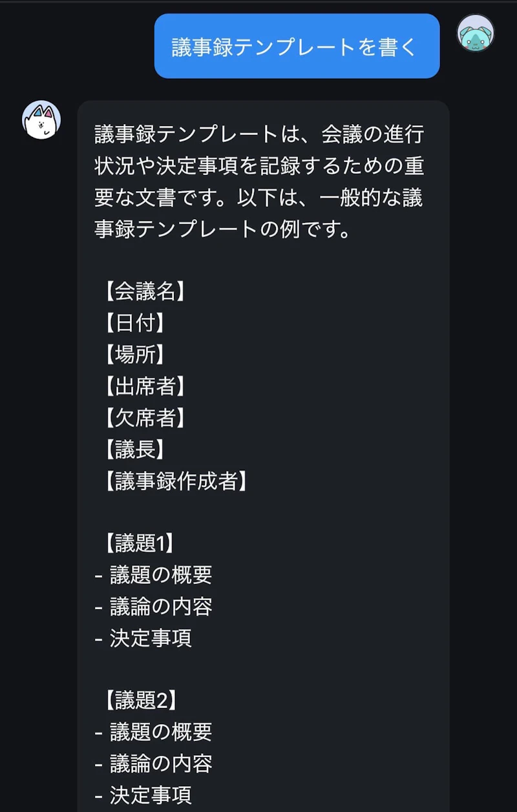Click the user's teal avatar icon

pyautogui.click(x=476, y=33)
